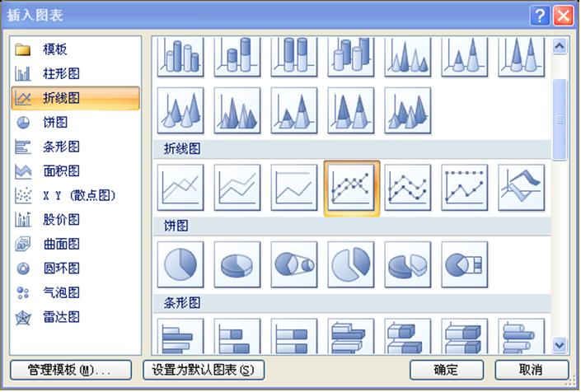Image resolution: width=581 pixels, height=392 pixels.
Task: Choose the bar of pie chart
Action: 465,264
